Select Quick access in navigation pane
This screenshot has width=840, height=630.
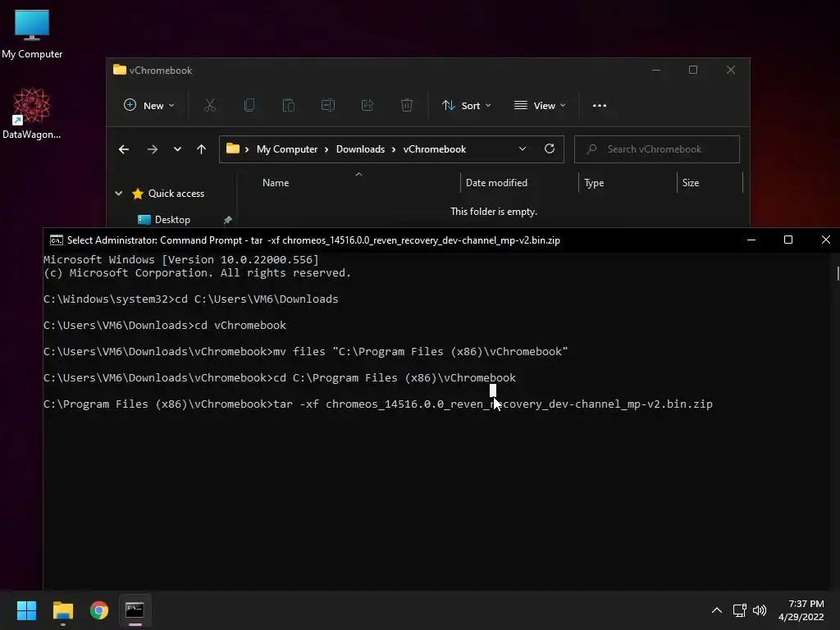[x=176, y=194]
